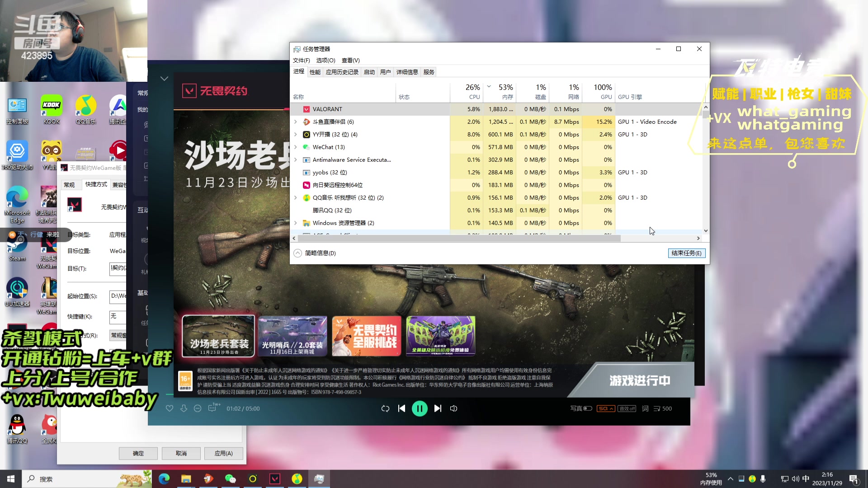
Task: Toggle the 写真 switch in music player
Action: pyautogui.click(x=588, y=408)
